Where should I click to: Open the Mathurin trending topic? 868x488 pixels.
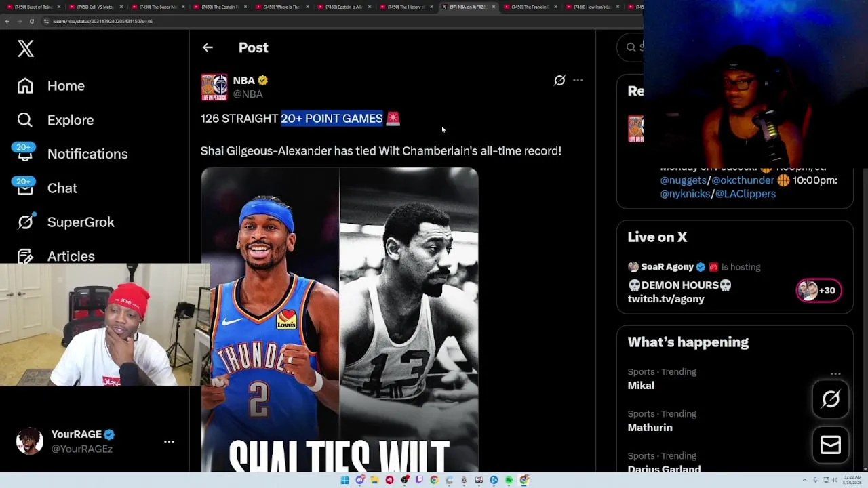(x=650, y=428)
